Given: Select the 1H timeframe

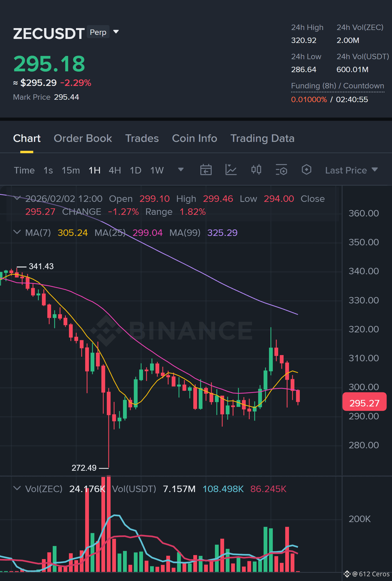Looking at the screenshot, I should [x=95, y=170].
